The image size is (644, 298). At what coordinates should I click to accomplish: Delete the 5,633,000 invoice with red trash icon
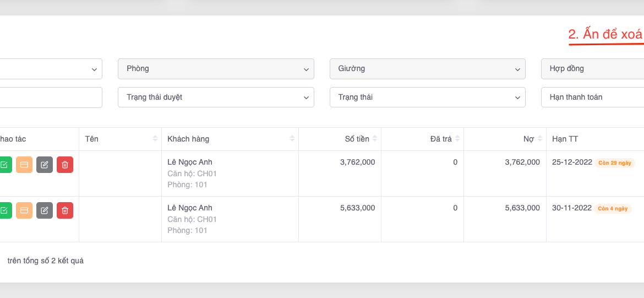click(65, 210)
